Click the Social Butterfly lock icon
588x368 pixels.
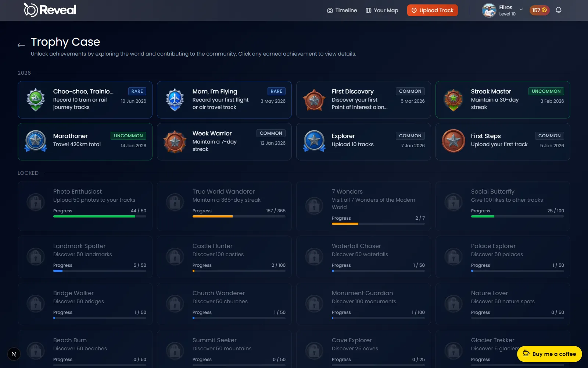[x=453, y=202]
